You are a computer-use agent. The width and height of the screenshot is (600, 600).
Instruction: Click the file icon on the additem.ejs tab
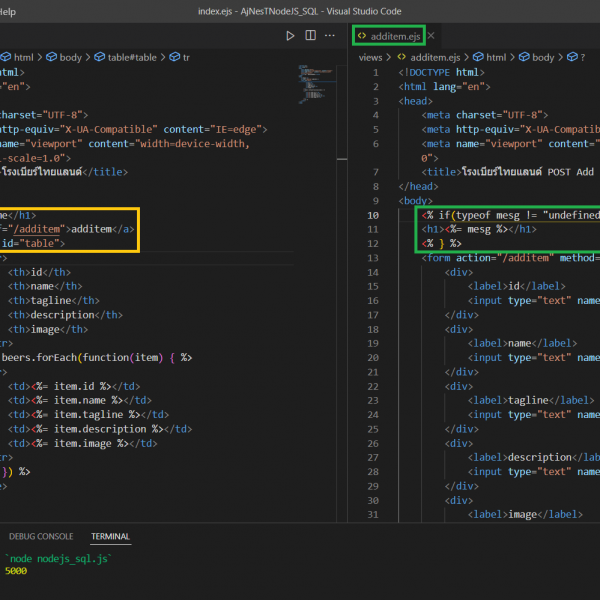362,36
